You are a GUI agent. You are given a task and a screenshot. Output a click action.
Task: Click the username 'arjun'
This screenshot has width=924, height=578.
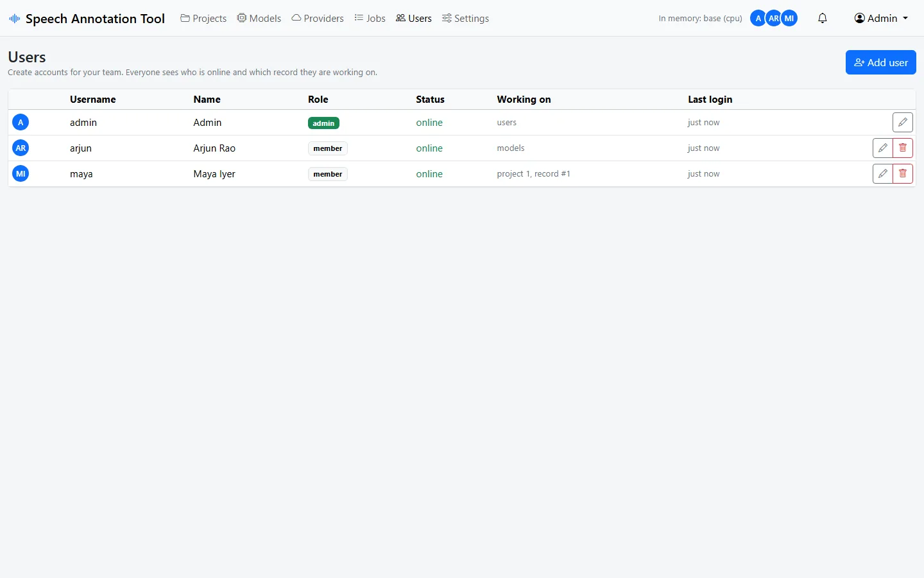pyautogui.click(x=81, y=148)
